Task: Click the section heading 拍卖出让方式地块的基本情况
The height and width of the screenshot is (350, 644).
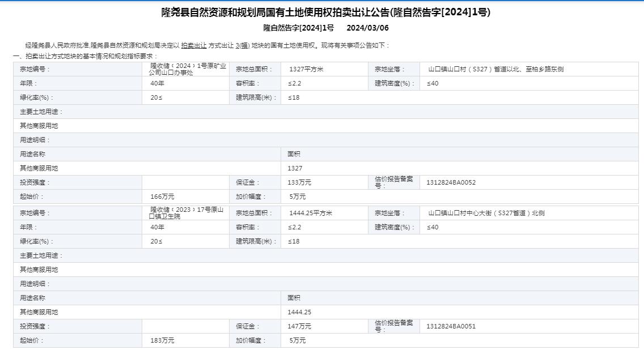Action: point(85,56)
